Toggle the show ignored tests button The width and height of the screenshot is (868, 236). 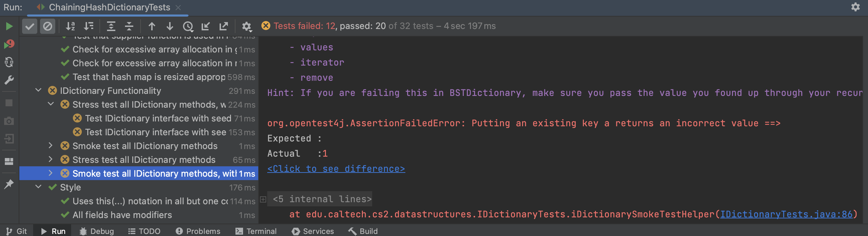(x=48, y=26)
